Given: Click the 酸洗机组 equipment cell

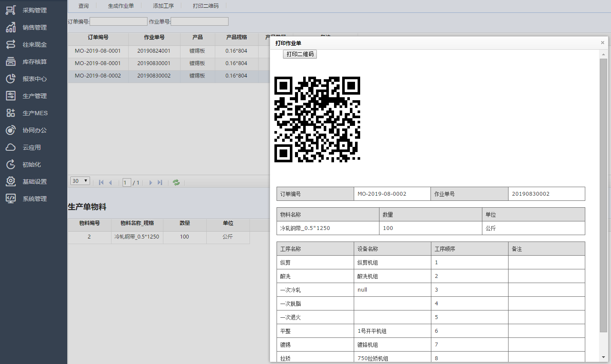Looking at the screenshot, I should [x=392, y=276].
